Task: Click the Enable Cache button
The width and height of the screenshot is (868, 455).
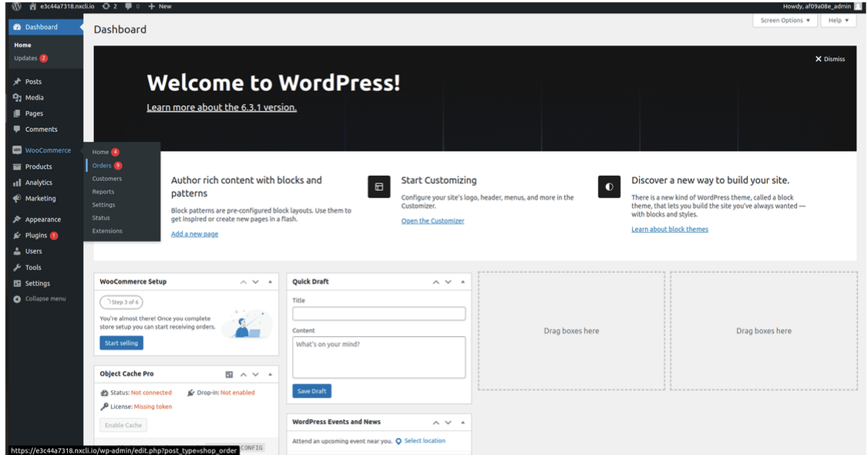Action: 123,426
